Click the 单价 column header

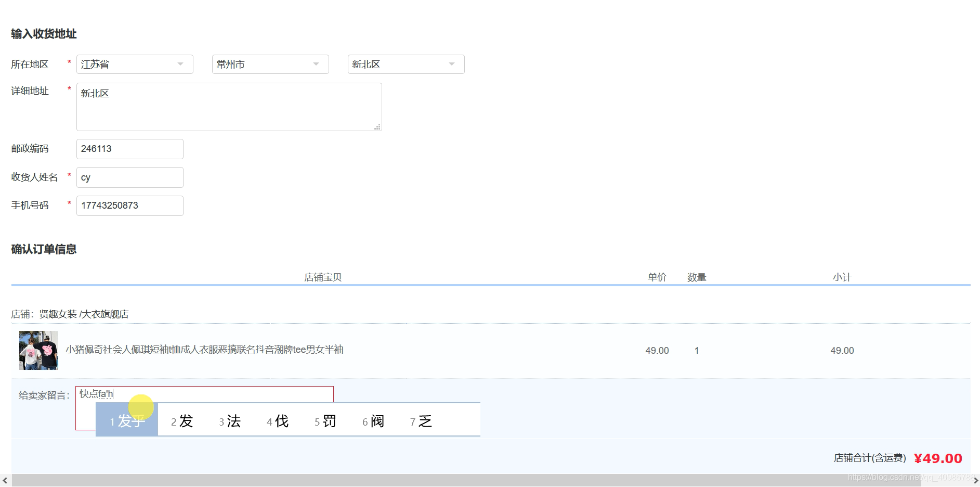coord(657,277)
